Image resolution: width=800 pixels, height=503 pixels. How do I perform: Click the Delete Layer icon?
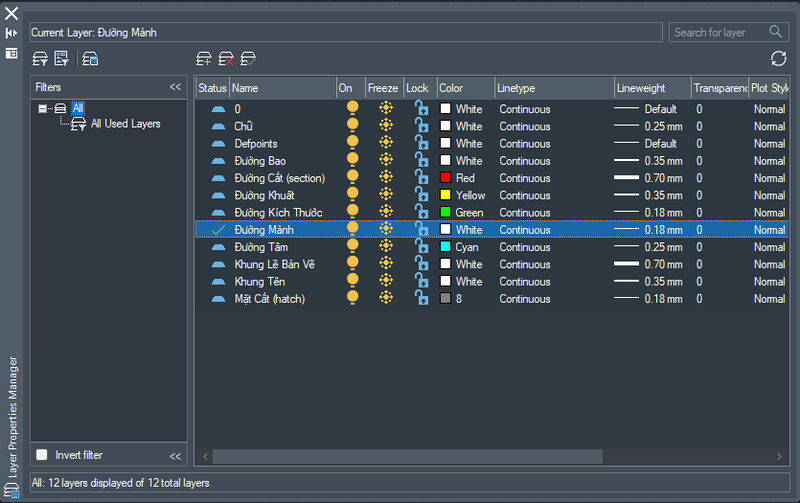click(226, 59)
